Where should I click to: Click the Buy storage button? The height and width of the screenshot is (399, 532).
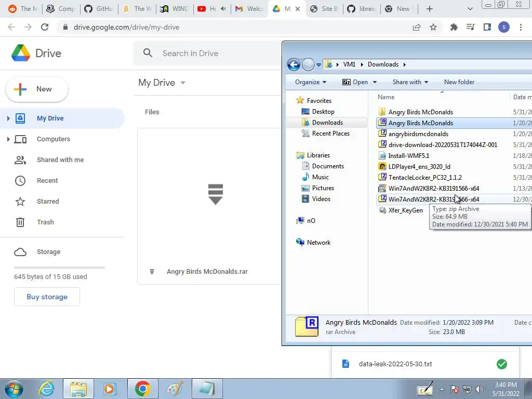(47, 297)
